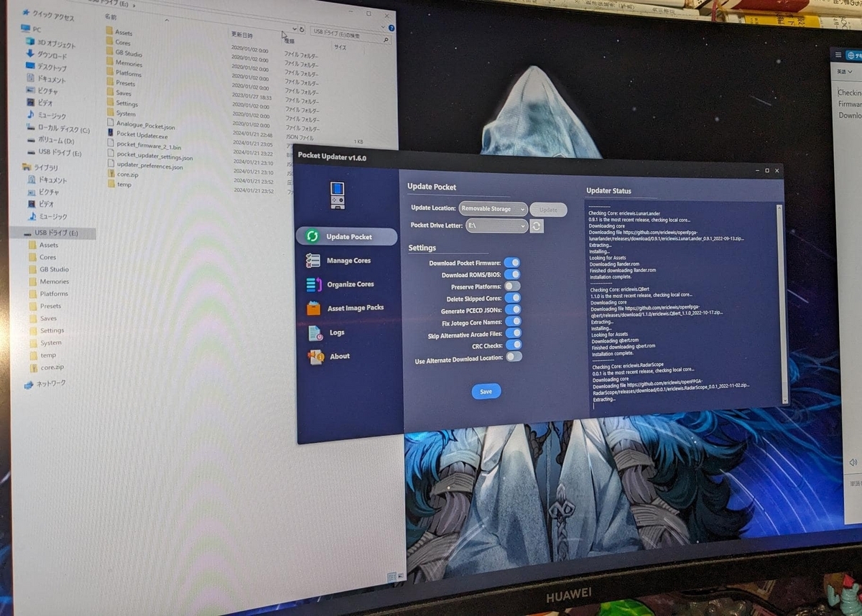Viewport: 862px width, 616px height.
Task: Toggle Fix Jotego Core Names switch
Action: (x=514, y=321)
